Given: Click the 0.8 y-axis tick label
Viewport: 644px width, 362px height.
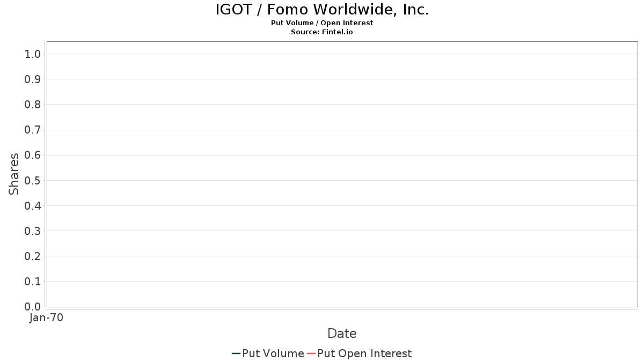Looking at the screenshot, I should click(33, 104).
